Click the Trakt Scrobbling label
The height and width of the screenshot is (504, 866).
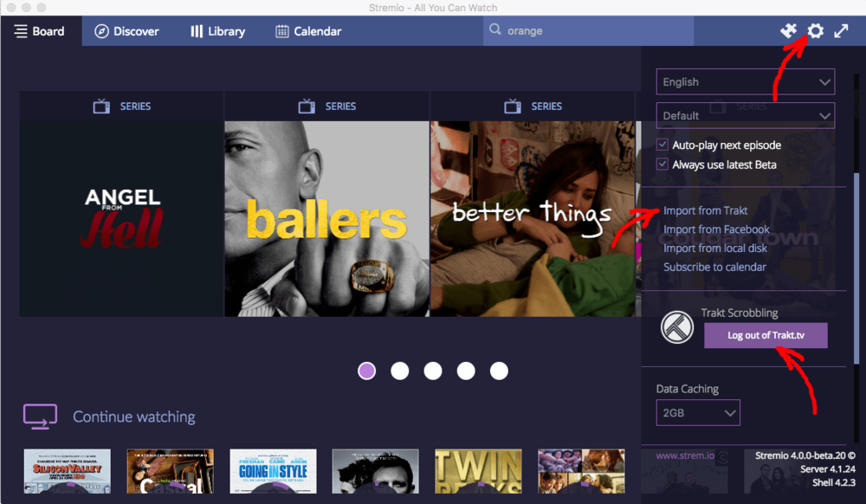[x=740, y=313]
